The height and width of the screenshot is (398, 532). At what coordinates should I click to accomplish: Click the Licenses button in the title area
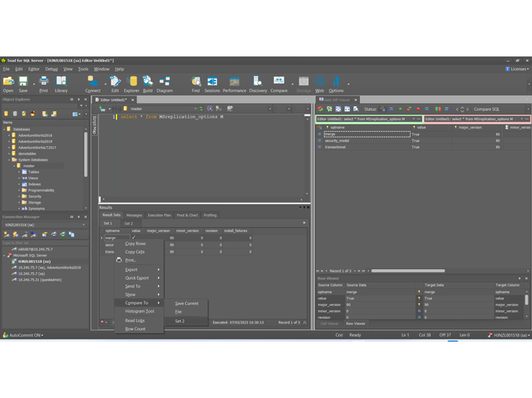tap(517, 69)
